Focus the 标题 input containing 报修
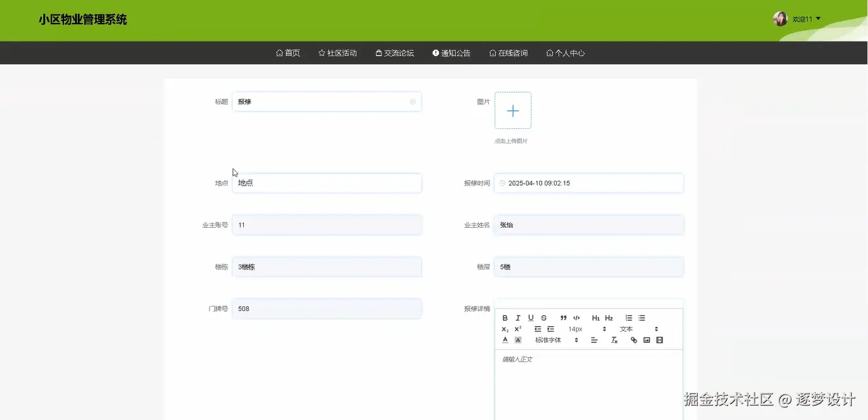This screenshot has height=420, width=868. tap(327, 102)
